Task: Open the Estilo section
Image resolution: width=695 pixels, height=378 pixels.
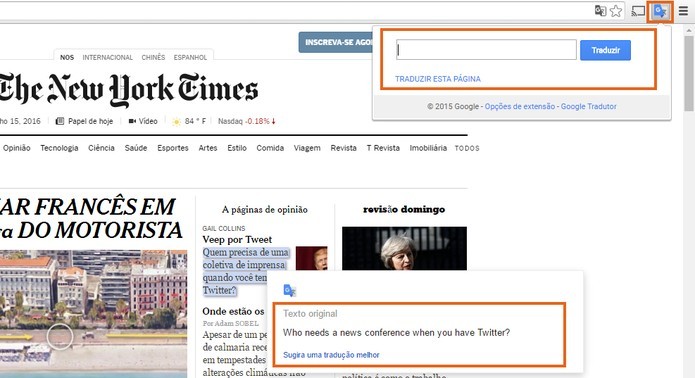Action: pos(237,148)
